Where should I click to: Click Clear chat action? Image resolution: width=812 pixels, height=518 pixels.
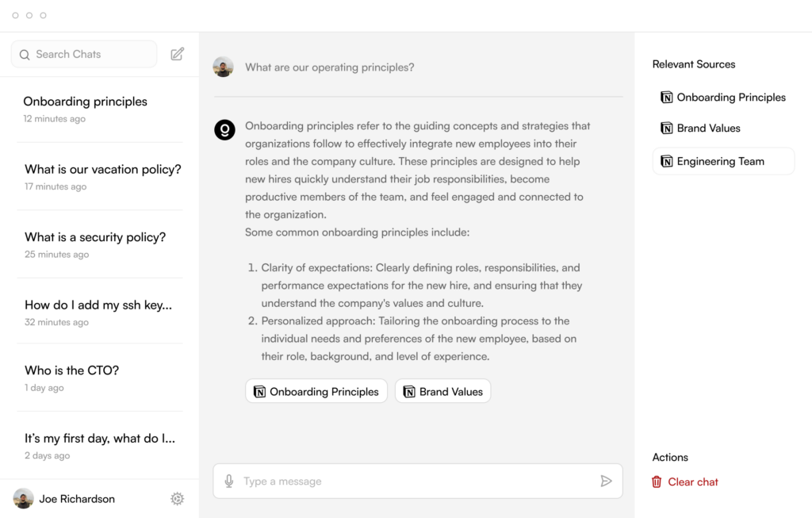coord(692,482)
